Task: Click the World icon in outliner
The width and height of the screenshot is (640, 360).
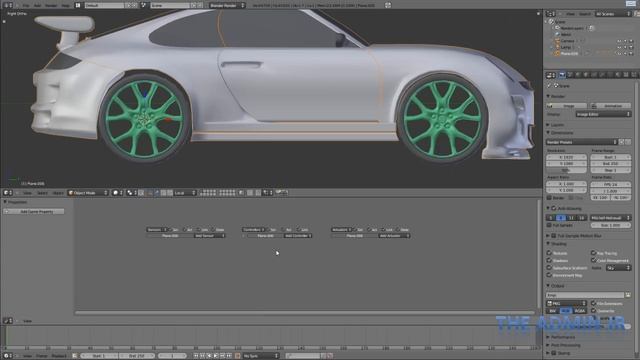Action: click(x=558, y=34)
